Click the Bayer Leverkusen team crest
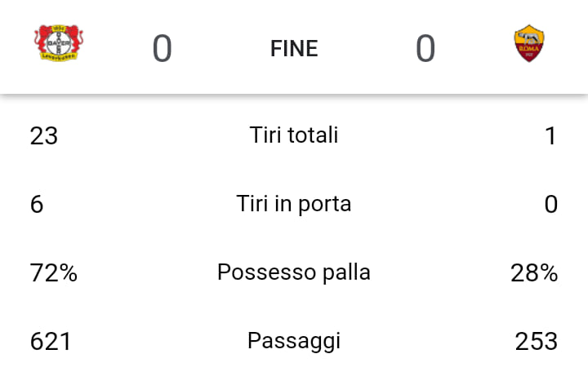The height and width of the screenshot is (385, 588). (x=59, y=43)
